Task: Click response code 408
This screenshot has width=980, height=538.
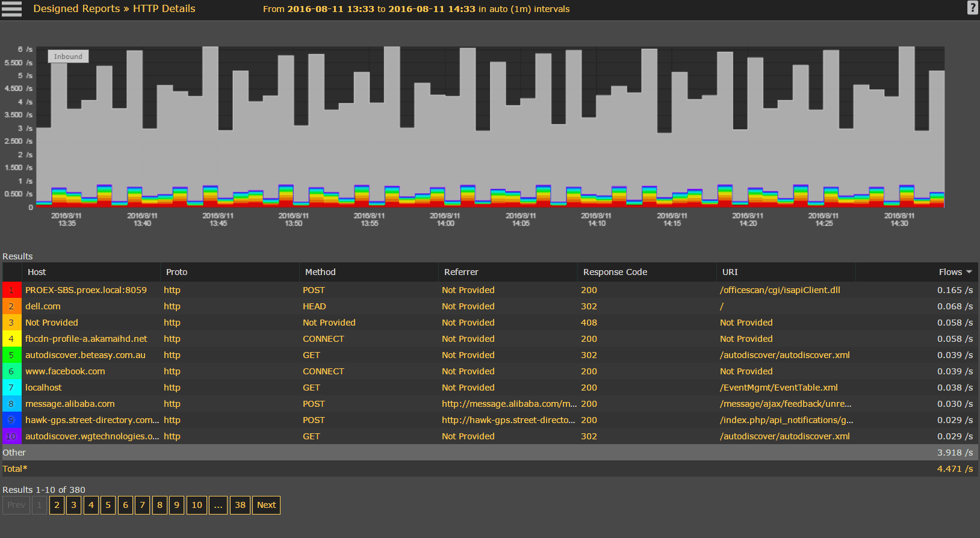Action: [589, 323]
